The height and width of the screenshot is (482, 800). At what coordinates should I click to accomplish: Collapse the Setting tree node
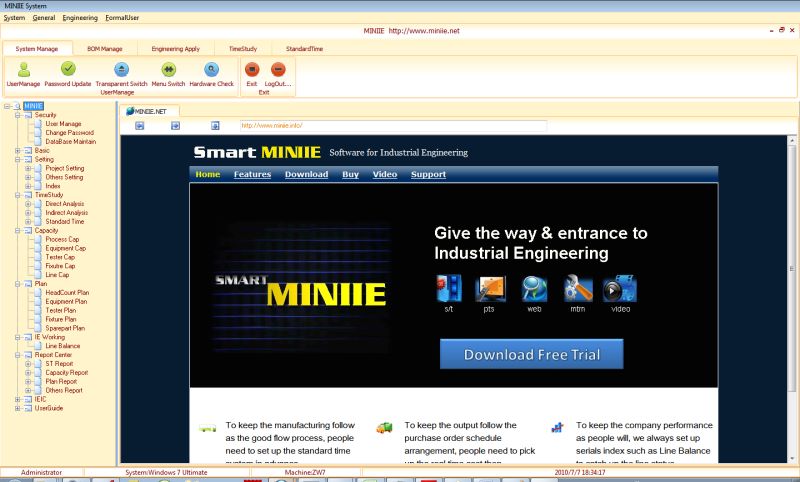(x=18, y=160)
